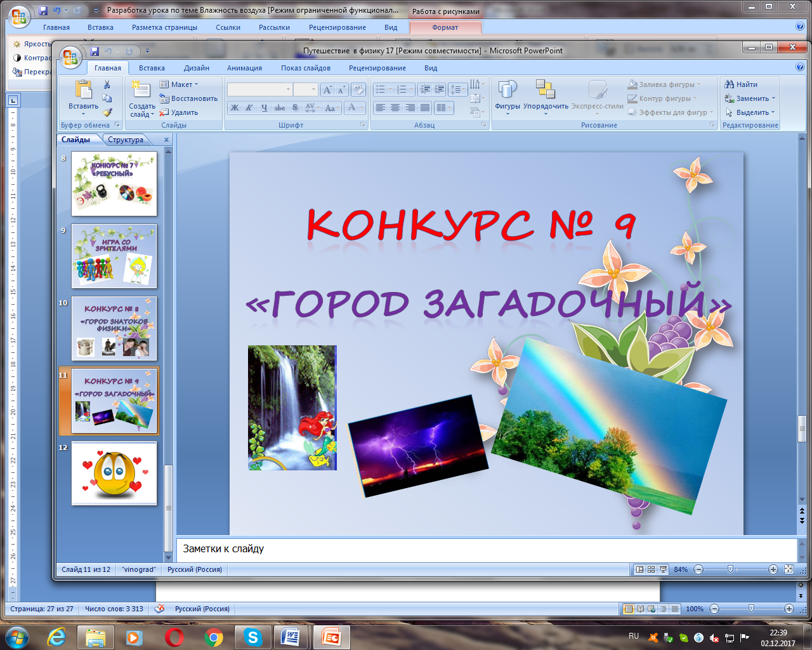
Task: Toggle Bold (Ж) formatting
Action: (x=234, y=107)
